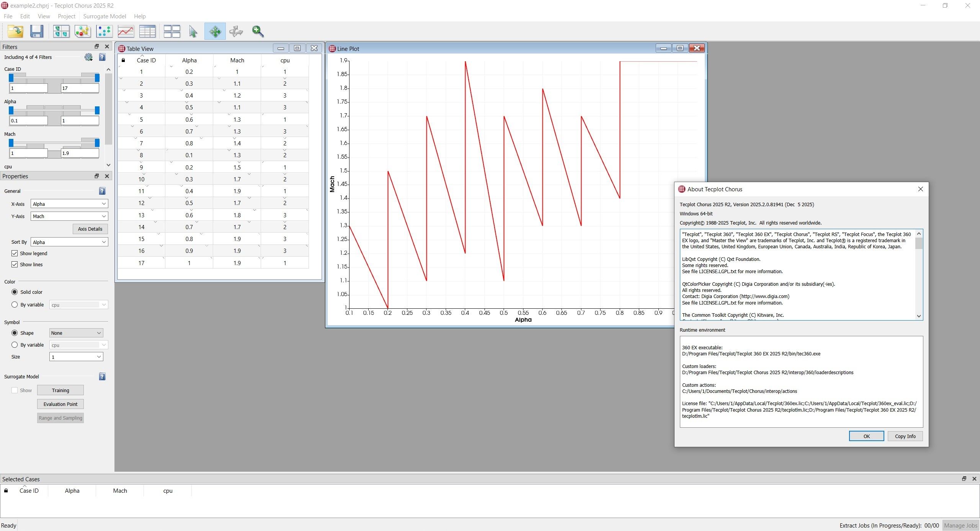The height and width of the screenshot is (531, 980).
Task: Open a new line plot from the toolbar
Action: (126, 31)
